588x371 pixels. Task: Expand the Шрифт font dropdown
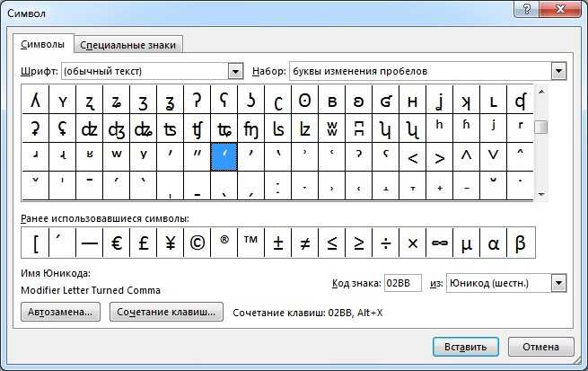[235, 71]
